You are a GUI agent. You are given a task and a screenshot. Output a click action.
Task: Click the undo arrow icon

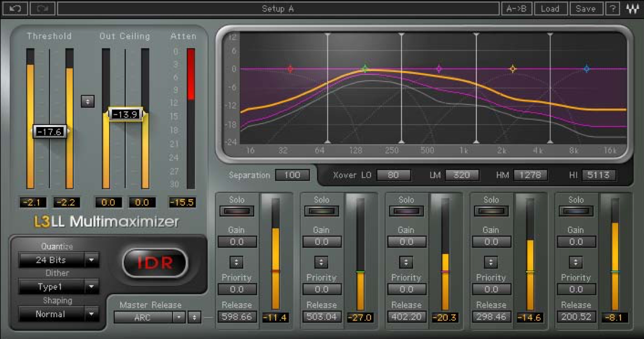coord(16,8)
